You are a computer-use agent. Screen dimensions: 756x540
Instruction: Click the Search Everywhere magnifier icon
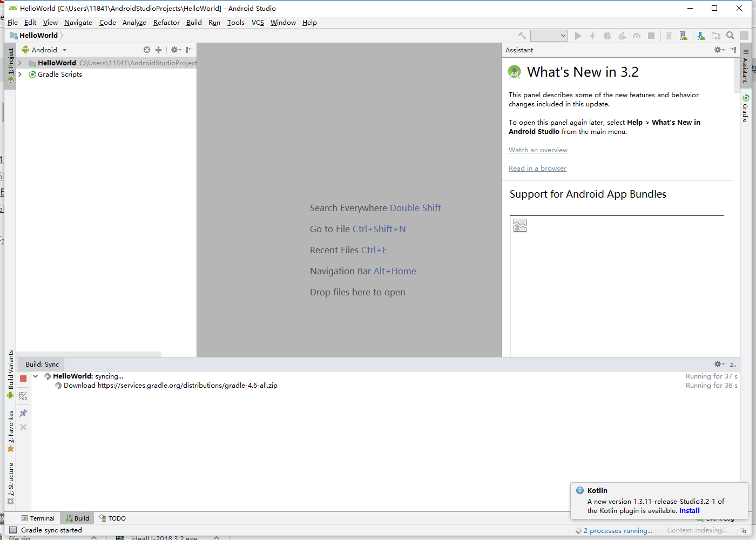point(730,36)
